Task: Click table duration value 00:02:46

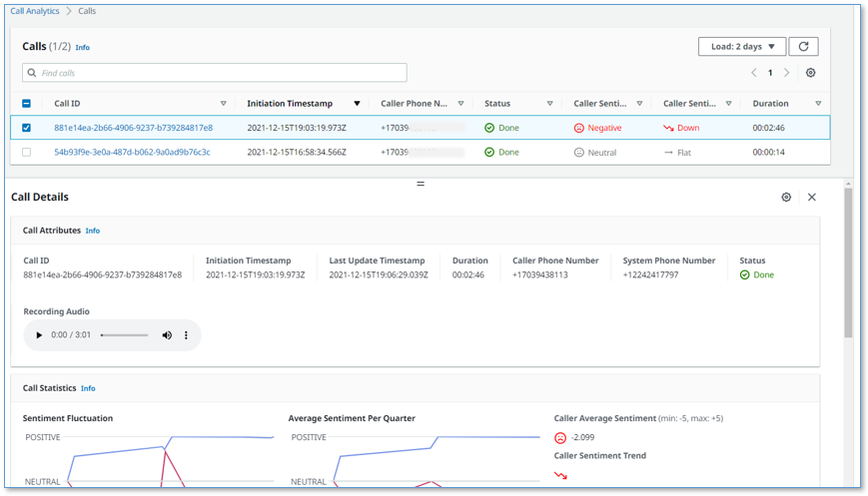Action: pyautogui.click(x=768, y=128)
